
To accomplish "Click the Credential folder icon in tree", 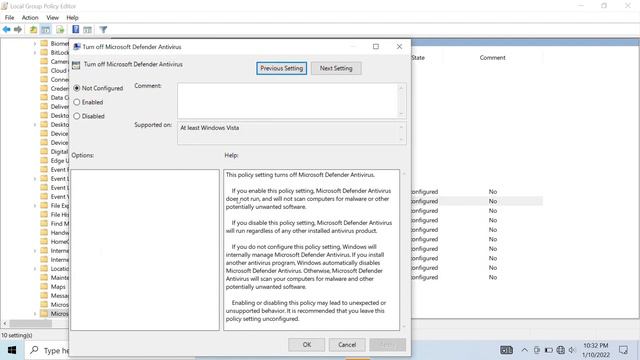I will tap(44, 88).
